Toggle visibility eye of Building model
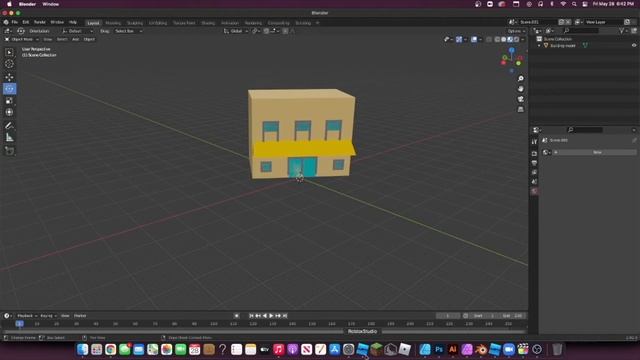This screenshot has height=360, width=640. coord(634,45)
